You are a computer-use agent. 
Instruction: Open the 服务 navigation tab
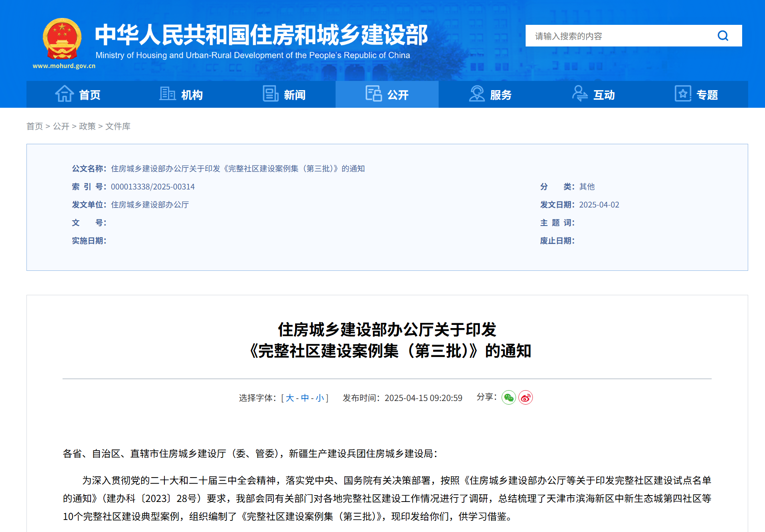(x=490, y=95)
